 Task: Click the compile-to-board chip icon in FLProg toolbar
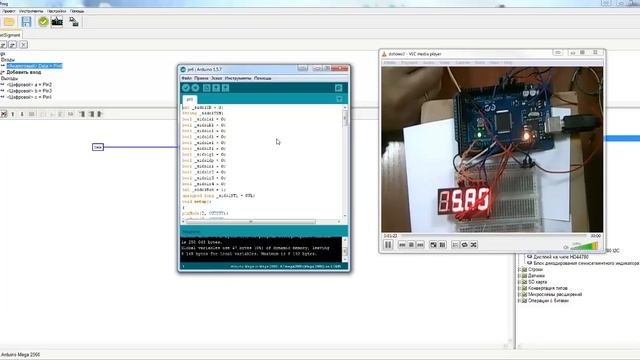57,22
